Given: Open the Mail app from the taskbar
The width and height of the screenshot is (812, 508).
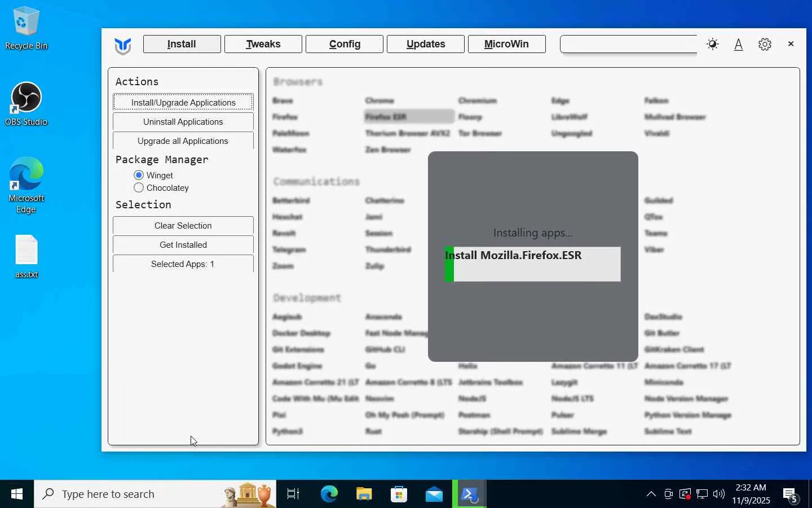Looking at the screenshot, I should 434,494.
